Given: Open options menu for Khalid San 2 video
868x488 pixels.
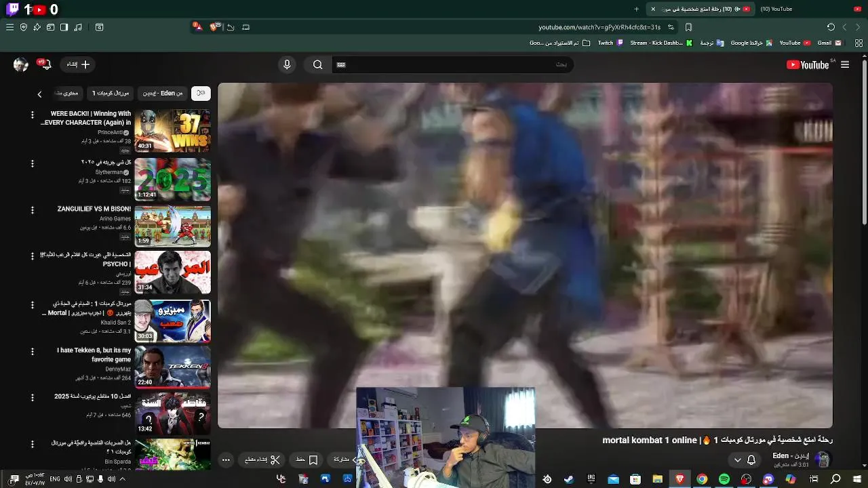Looking at the screenshot, I should [32, 305].
